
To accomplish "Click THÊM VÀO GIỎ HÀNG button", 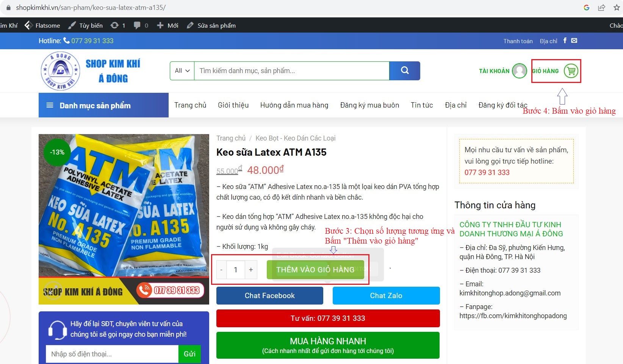I will (x=315, y=270).
